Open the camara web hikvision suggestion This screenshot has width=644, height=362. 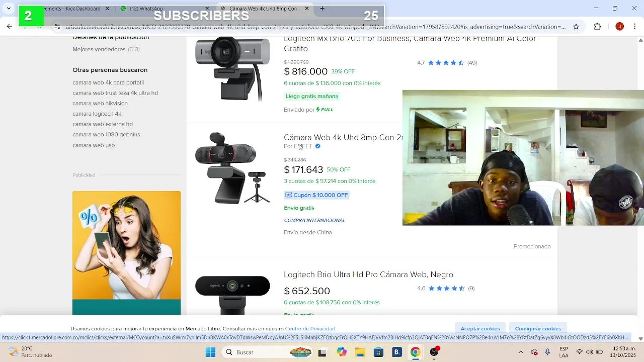100,104
